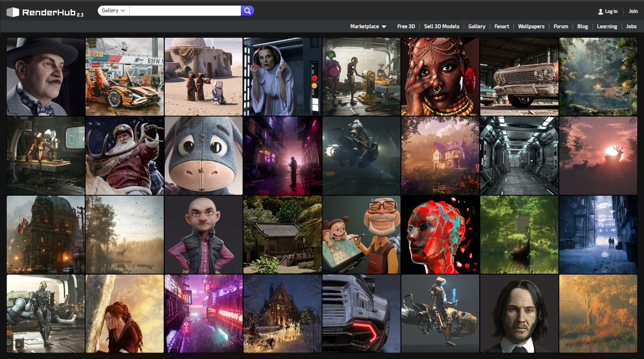644x359 pixels.
Task: Open the classic lowrider car render
Action: (519, 76)
